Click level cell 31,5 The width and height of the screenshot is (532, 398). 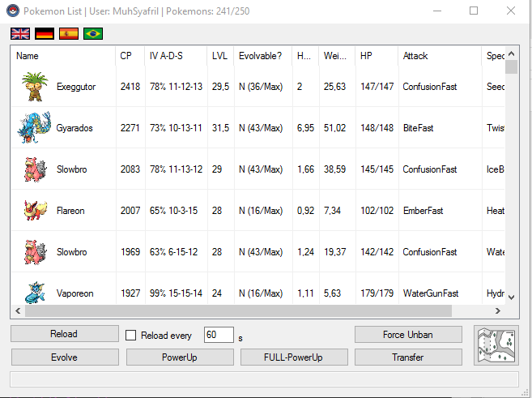[220, 128]
